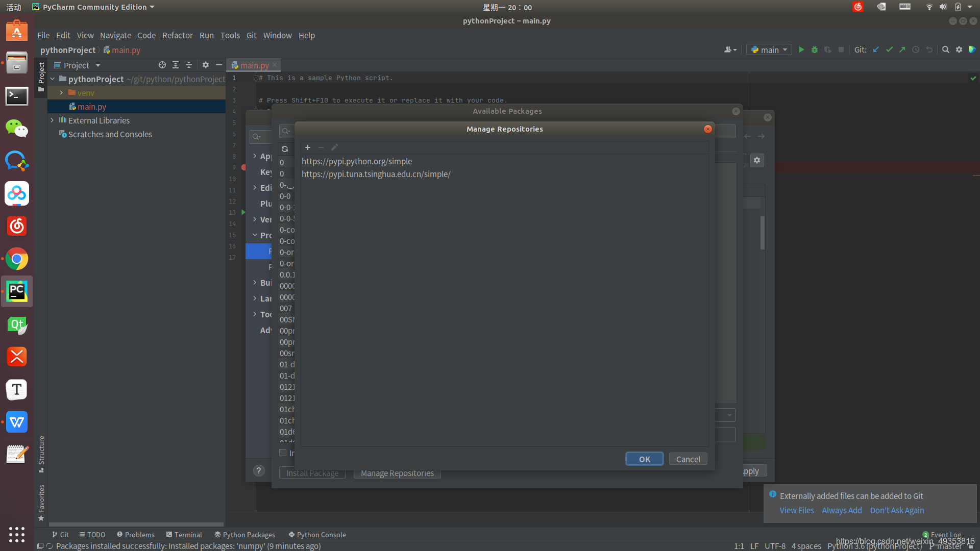Click the Settings dialog vertical scrollbar

(763, 233)
